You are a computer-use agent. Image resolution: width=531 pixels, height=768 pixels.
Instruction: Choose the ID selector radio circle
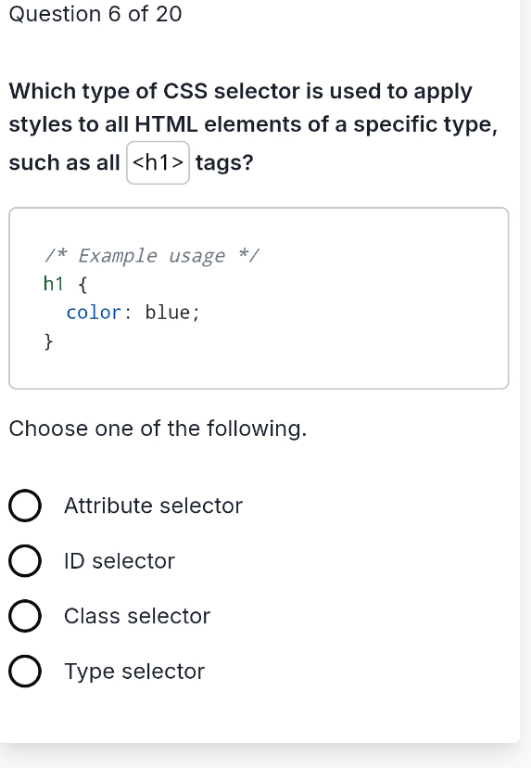[24, 561]
